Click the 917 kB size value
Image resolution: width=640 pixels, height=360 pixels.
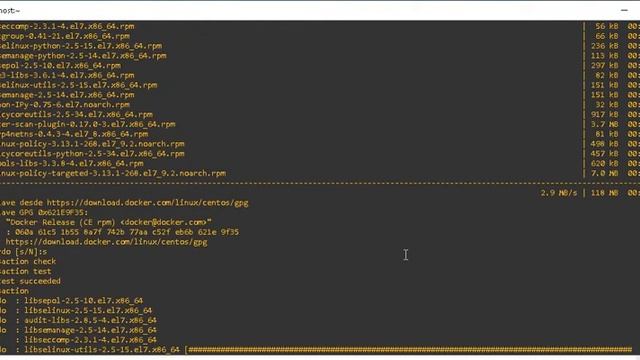pos(604,114)
